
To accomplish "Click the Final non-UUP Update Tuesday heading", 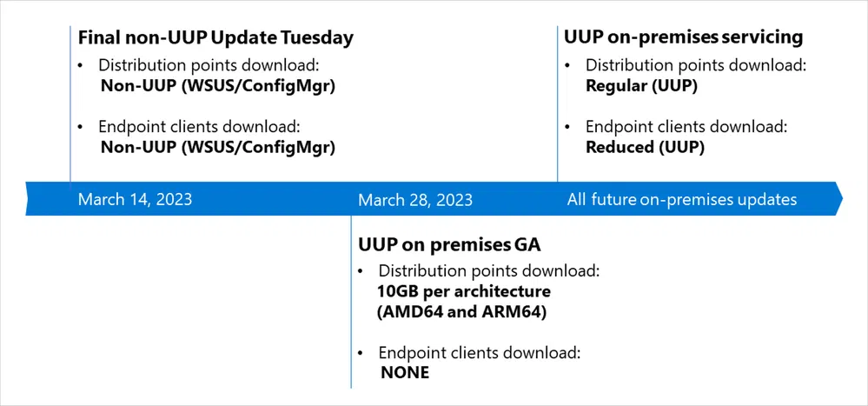I will [x=215, y=37].
